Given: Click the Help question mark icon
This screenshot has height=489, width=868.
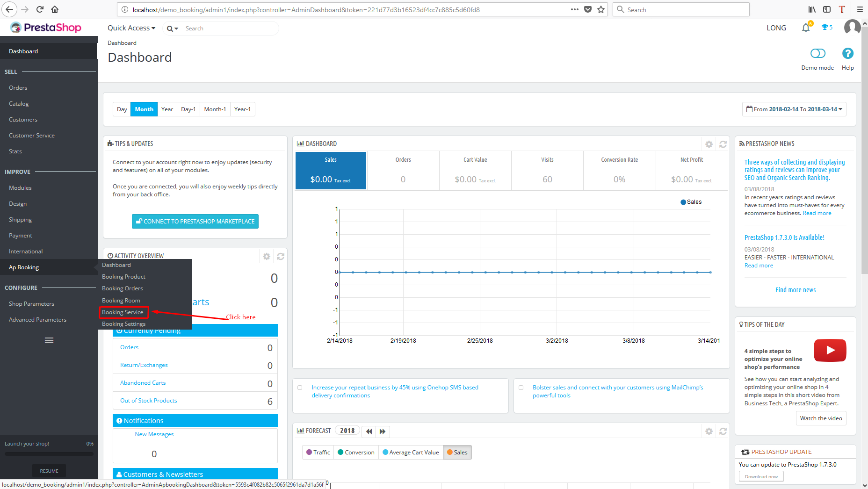Looking at the screenshot, I should click(848, 53).
